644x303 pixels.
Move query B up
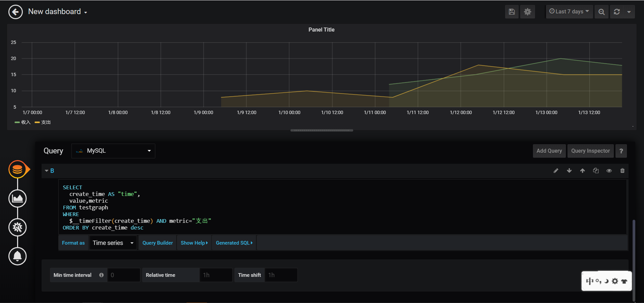[x=583, y=171]
